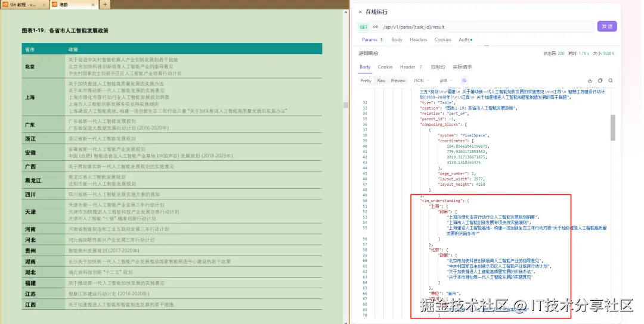Click the copy response icon
Image resolution: width=644 pixels, height=324 pixels.
pyautogui.click(x=600, y=81)
